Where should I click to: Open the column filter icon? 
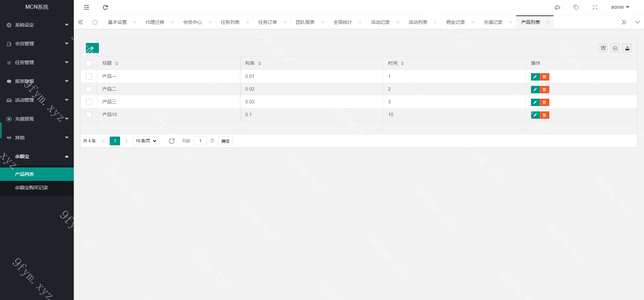(603, 48)
